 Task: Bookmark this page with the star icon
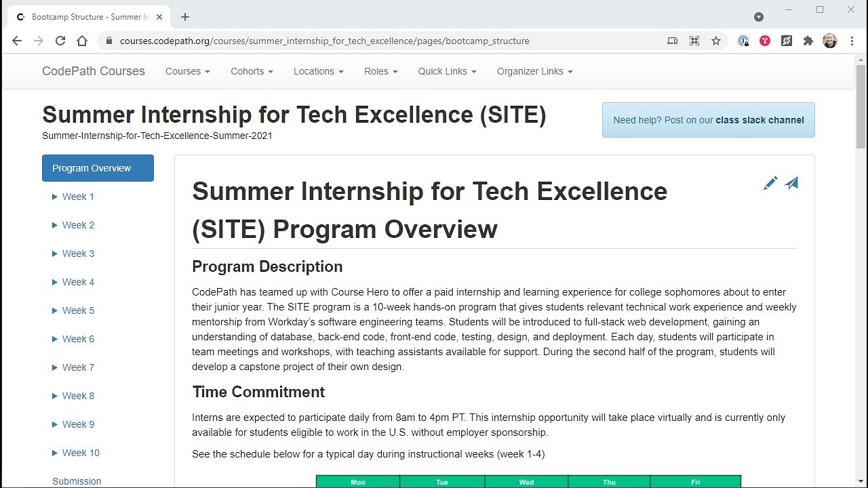tap(716, 41)
